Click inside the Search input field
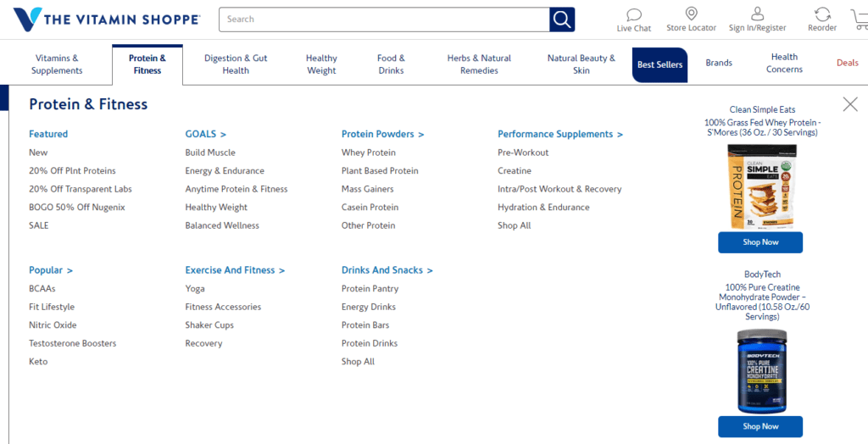 384,19
